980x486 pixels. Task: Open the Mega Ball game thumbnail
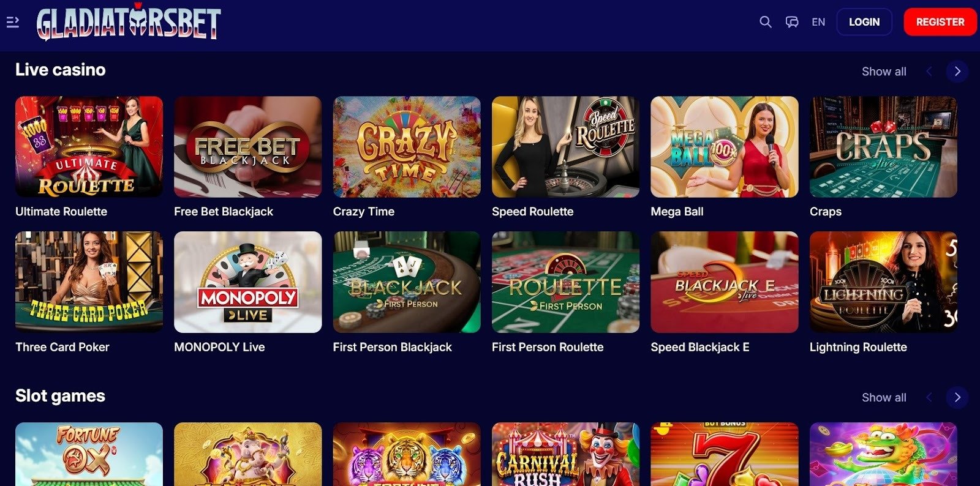click(x=725, y=147)
